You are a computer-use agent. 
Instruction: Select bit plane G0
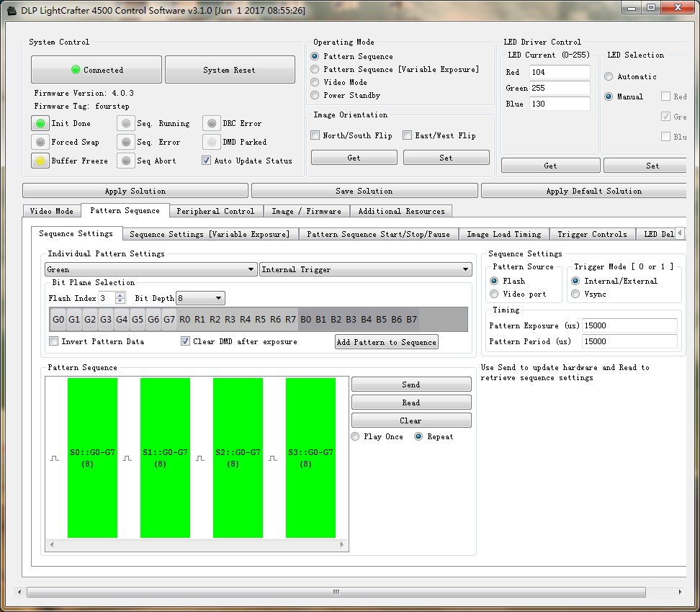tap(58, 320)
